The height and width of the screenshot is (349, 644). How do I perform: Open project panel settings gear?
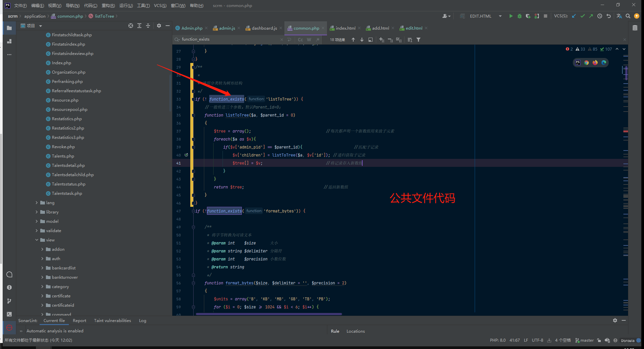coord(159,26)
